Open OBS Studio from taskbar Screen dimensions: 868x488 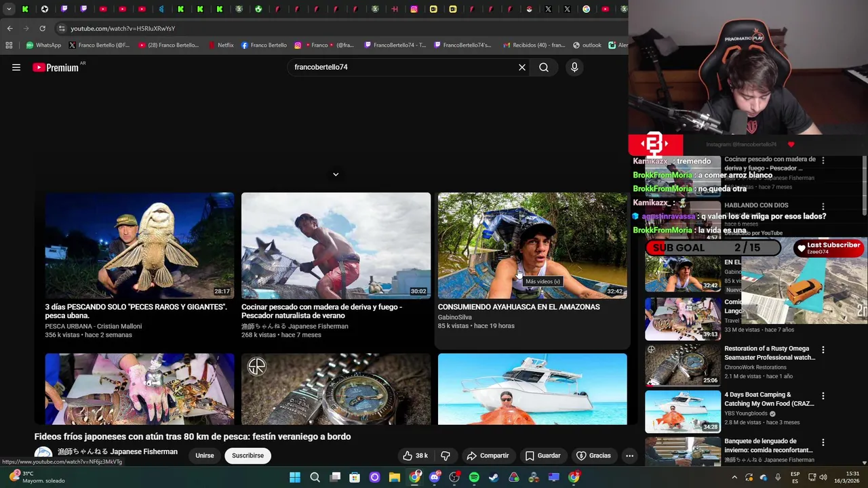coord(454,477)
